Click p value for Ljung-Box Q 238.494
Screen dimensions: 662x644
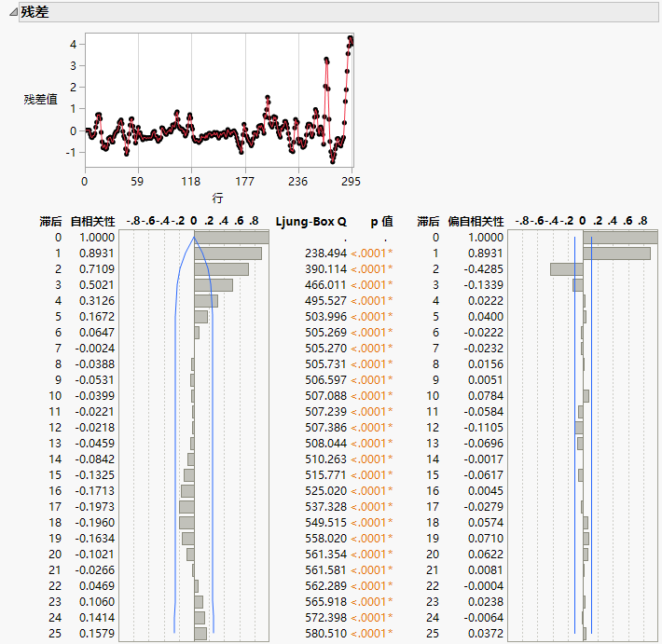click(372, 253)
